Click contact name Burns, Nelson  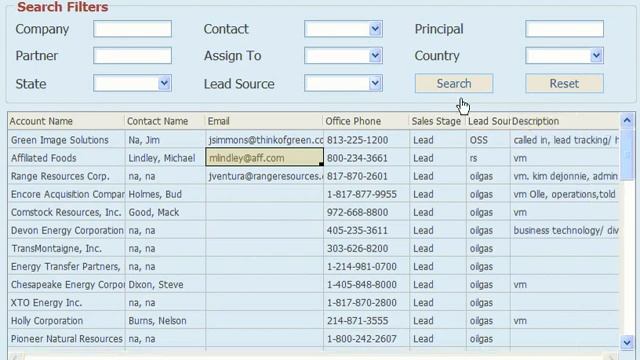[x=157, y=320]
